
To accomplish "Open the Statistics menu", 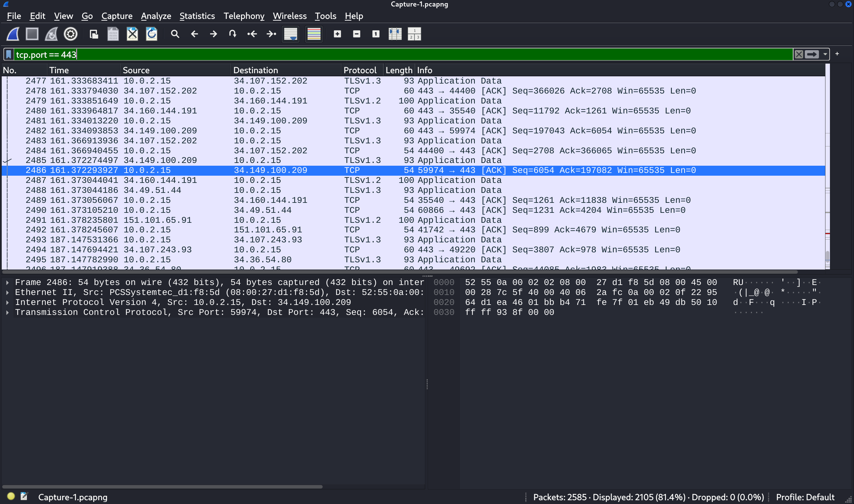I will (197, 16).
